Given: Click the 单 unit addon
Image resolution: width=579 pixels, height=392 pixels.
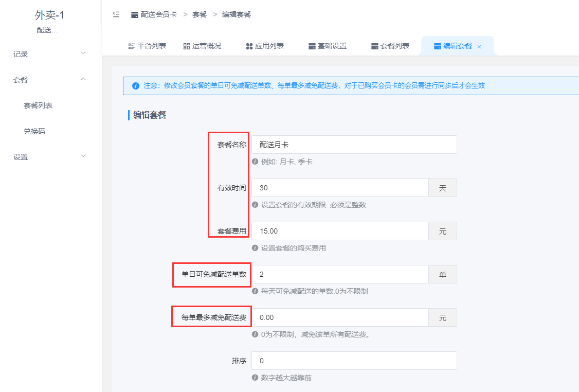Looking at the screenshot, I should pos(443,274).
